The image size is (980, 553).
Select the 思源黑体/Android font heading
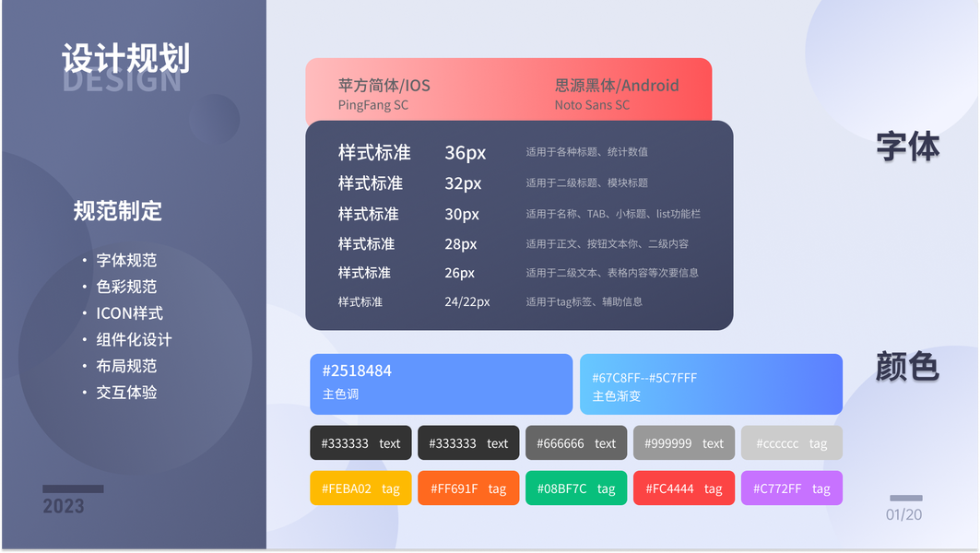tap(617, 86)
